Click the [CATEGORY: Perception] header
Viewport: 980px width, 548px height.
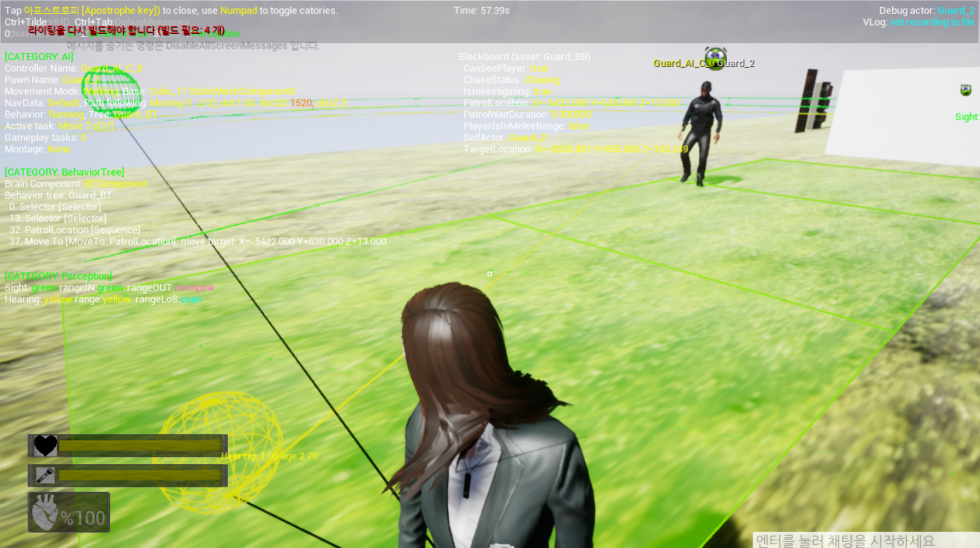[58, 276]
